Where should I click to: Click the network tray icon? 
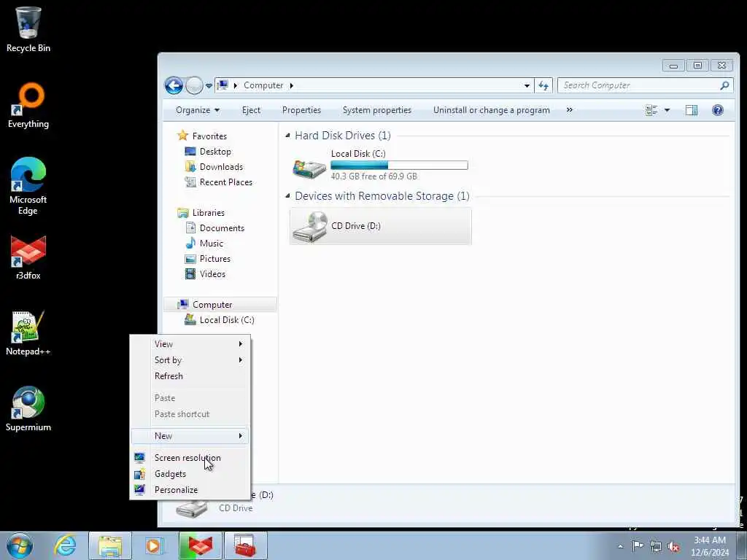coord(656,546)
